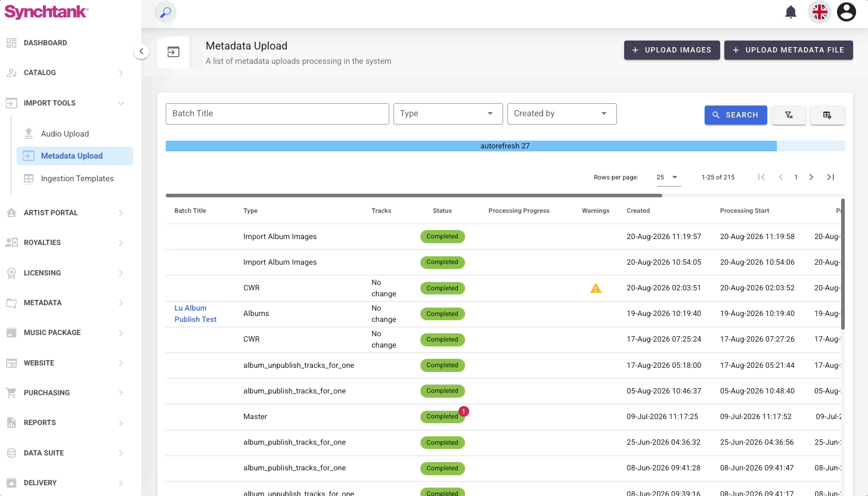Image resolution: width=868 pixels, height=496 pixels.
Task: Open notifications bell icon
Action: coord(791,12)
